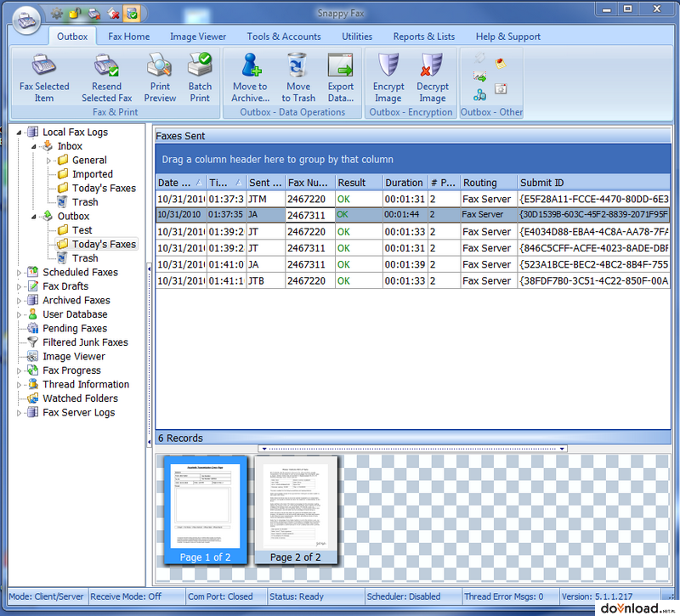The image size is (680, 616).
Task: Open the Utilities tab
Action: (357, 37)
